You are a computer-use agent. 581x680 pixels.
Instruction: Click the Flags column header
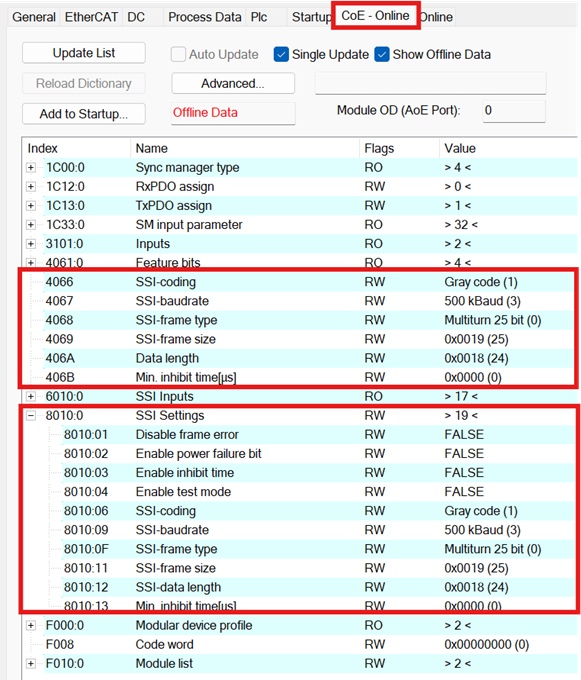click(x=399, y=148)
